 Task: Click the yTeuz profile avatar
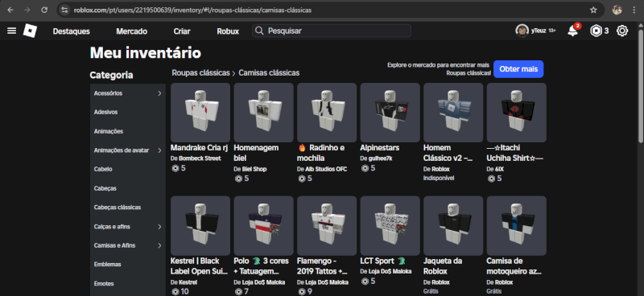coord(522,31)
